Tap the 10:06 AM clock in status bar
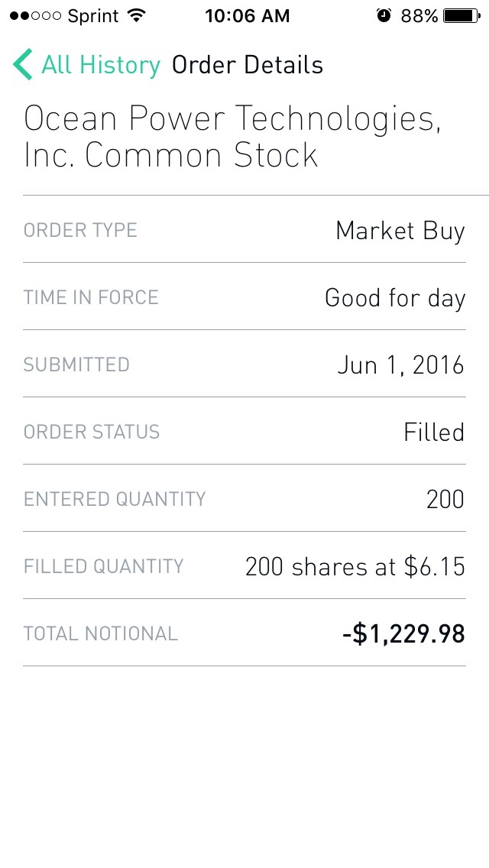This screenshot has width=489, height=868. pyautogui.click(x=247, y=16)
